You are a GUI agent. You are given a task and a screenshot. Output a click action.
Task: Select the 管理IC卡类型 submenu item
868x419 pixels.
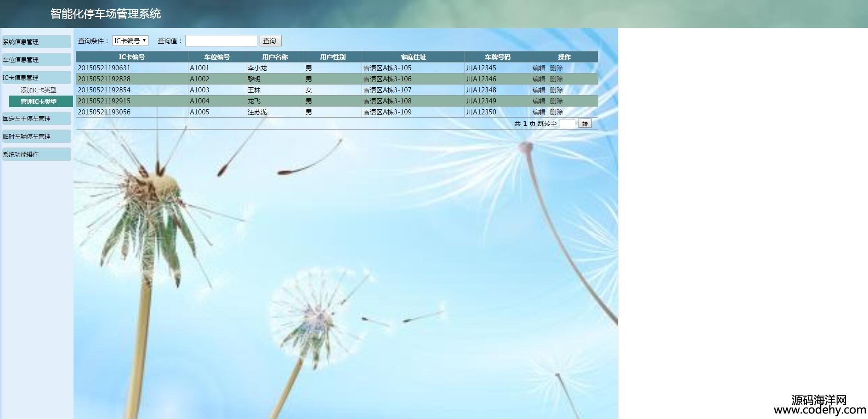[41, 102]
